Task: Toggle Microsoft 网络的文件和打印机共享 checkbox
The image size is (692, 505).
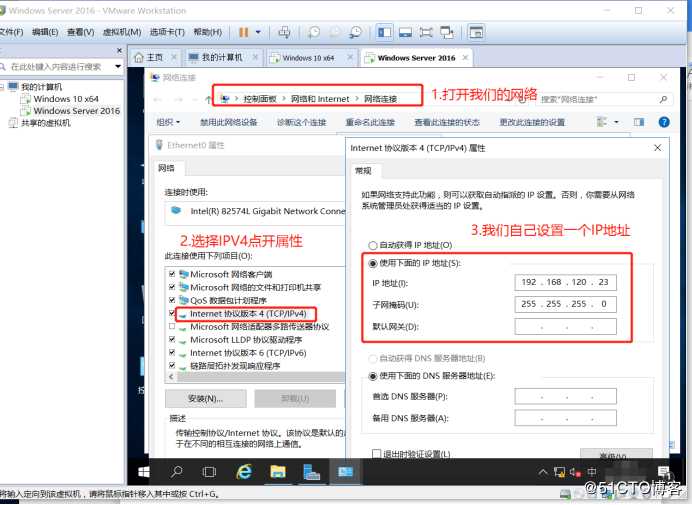Action: pyautogui.click(x=172, y=287)
